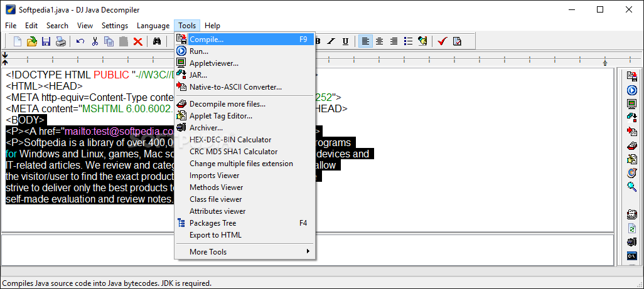Enable center text alignment
The height and width of the screenshot is (289, 644).
380,41
